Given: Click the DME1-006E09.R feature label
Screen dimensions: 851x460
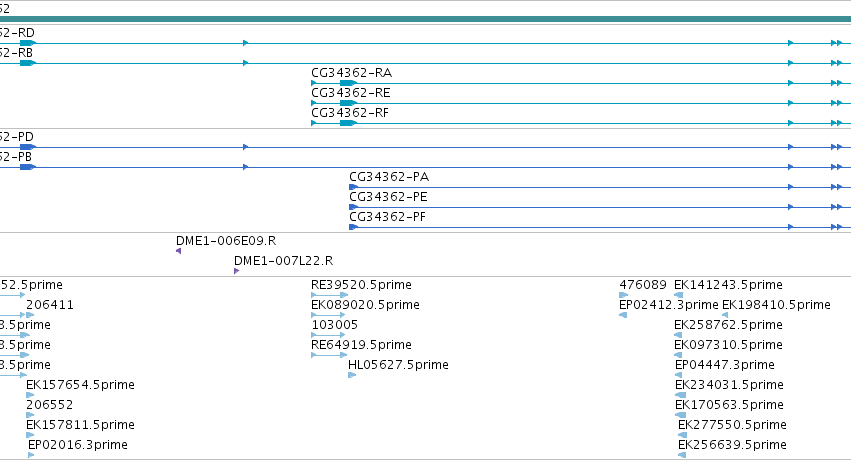Looking at the screenshot, I should pyautogui.click(x=226, y=241).
